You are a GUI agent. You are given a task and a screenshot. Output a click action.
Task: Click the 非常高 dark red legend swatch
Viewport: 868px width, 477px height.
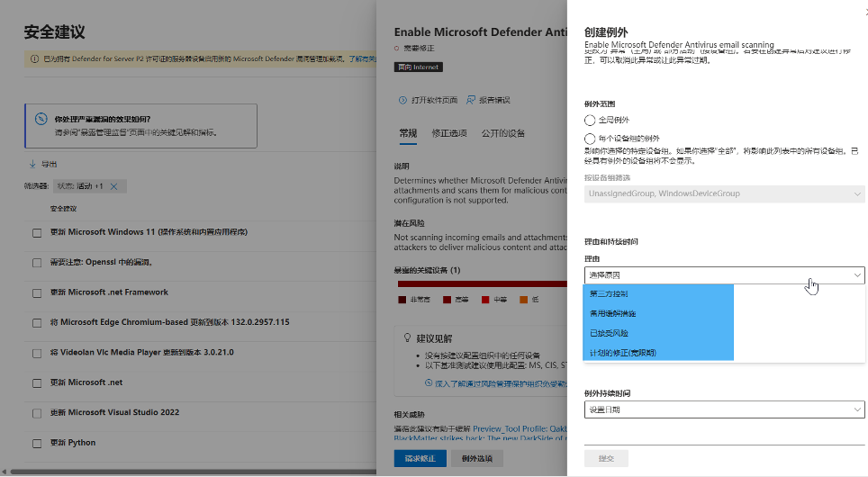point(402,300)
